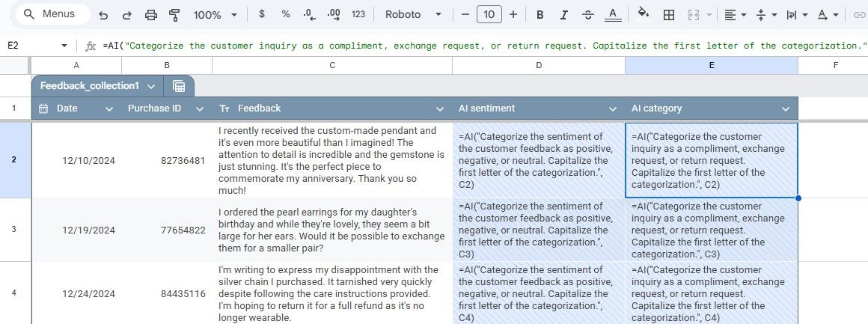The width and height of the screenshot is (868, 324).
Task: Open the Feedback_collection1 table name menu
Action: point(152,86)
